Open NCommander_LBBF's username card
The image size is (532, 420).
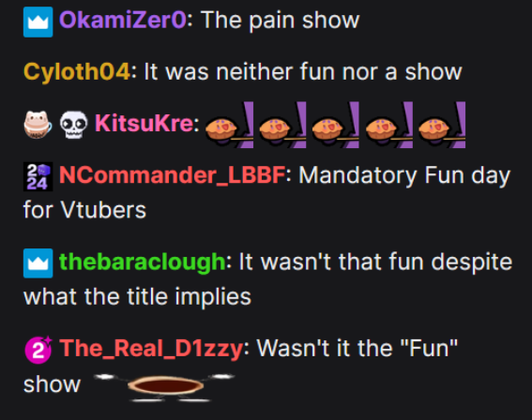[x=172, y=175]
